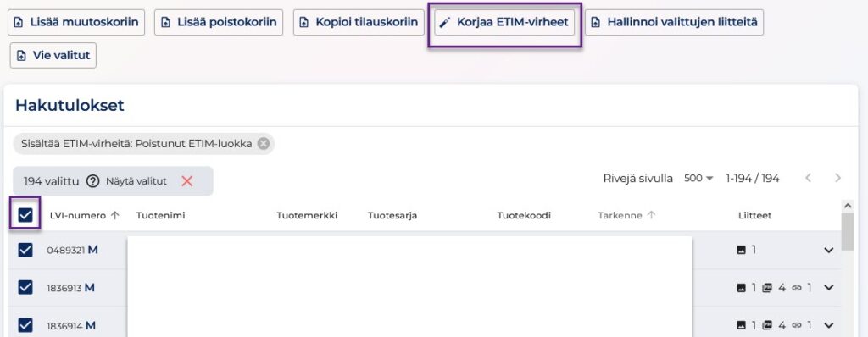
Task: Uncheck the select-all checkbox in table header
Action: (x=25, y=215)
